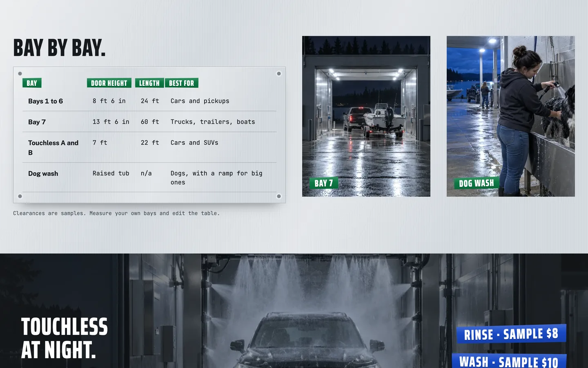Click the BAY column header label
This screenshot has width=588, height=368.
[32, 83]
